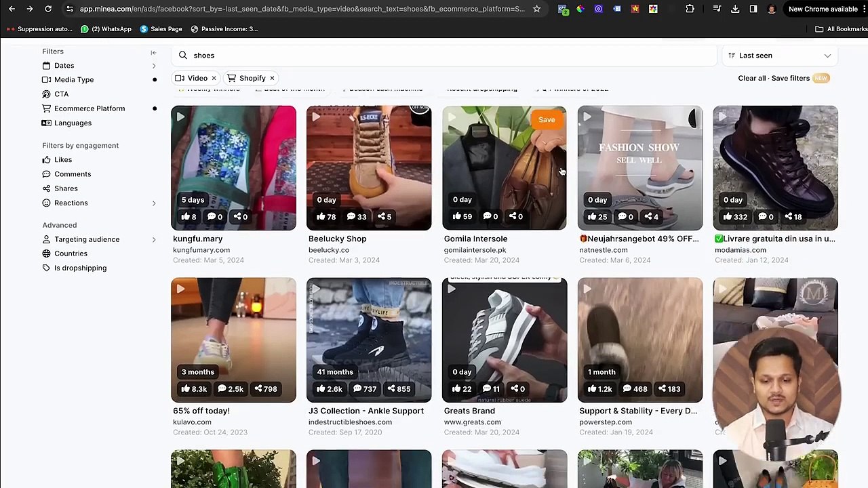Open beelucky.co store link
Viewport: 868px width, 488px height.
point(328,250)
